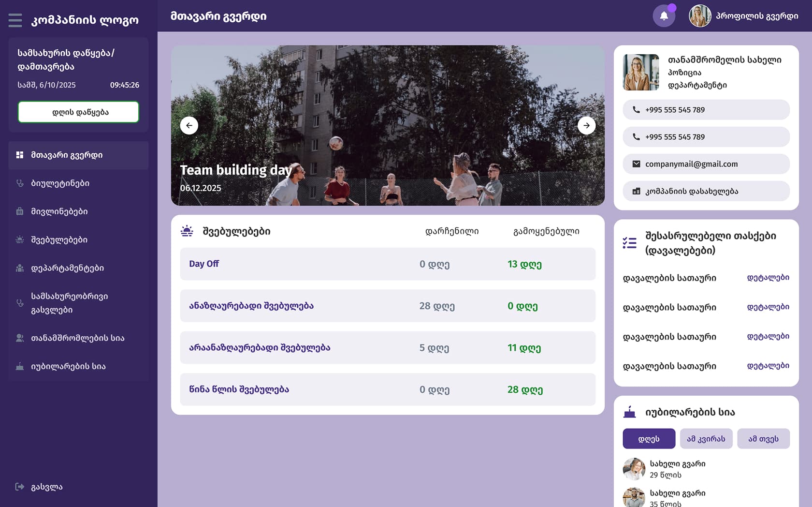This screenshot has width=812, height=507.
Task: Advance the Team building day carousel forward
Action: point(586,125)
